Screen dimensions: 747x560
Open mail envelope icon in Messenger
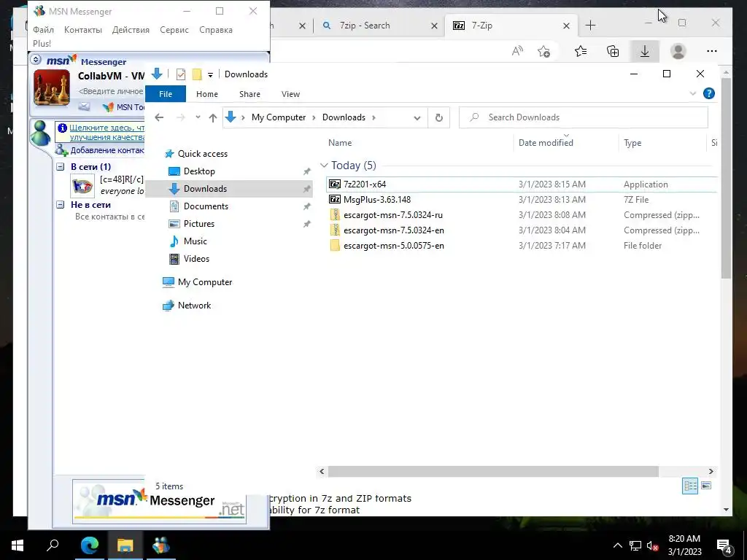point(85,107)
